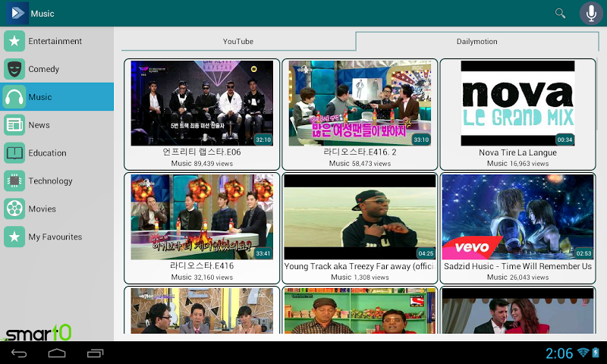The image size is (607, 364).
Task: Activate the voice search microphone
Action: [591, 13]
